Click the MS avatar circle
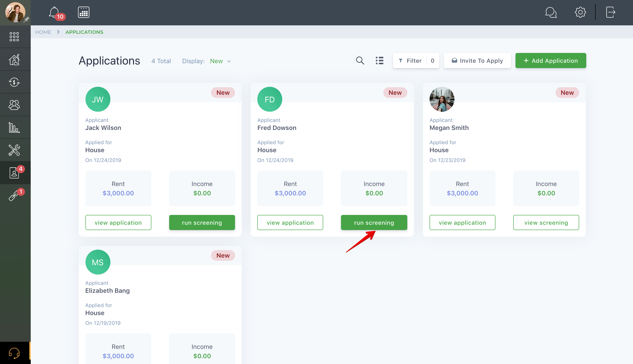 (98, 262)
